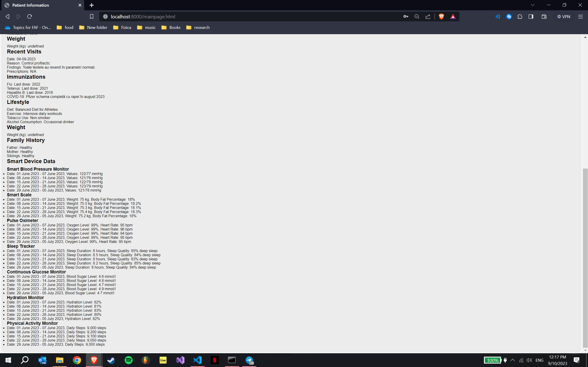The image size is (588, 367).
Task: Reload the current page
Action: (x=30, y=17)
